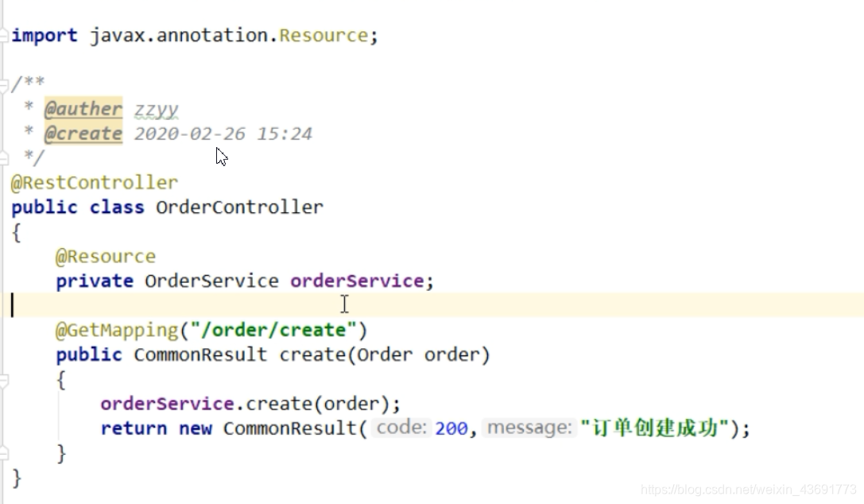
Task: Click the OrderService type name
Action: [x=211, y=281]
